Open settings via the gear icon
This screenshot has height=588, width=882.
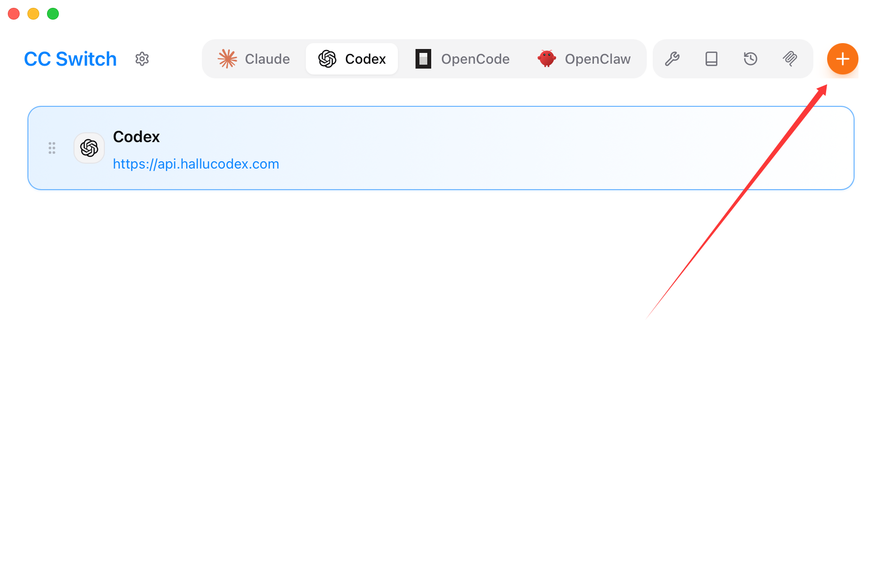pos(142,59)
